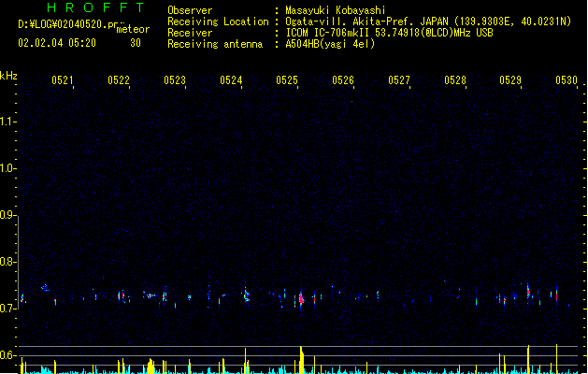588x374 pixels.
Task: Click the meteor count label
Action: pyautogui.click(x=133, y=29)
